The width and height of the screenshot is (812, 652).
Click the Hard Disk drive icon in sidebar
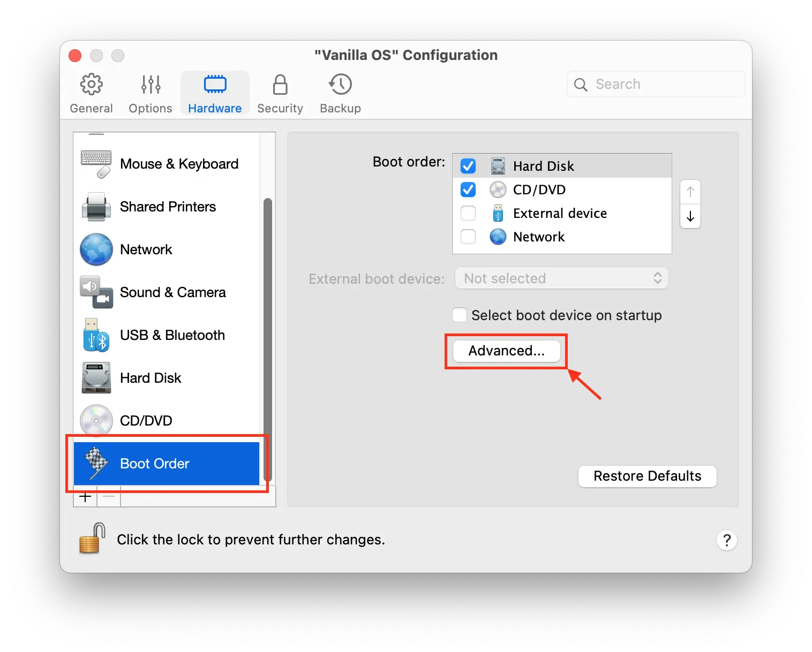(96, 378)
